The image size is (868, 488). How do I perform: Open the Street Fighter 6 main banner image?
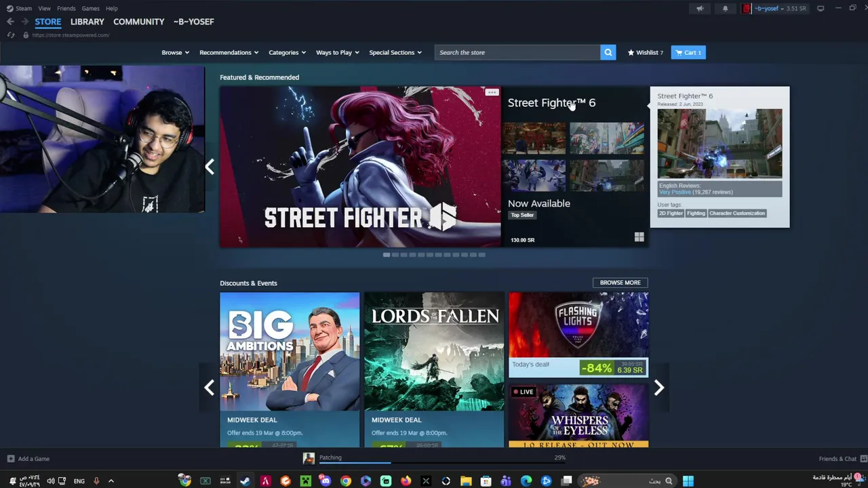point(360,167)
